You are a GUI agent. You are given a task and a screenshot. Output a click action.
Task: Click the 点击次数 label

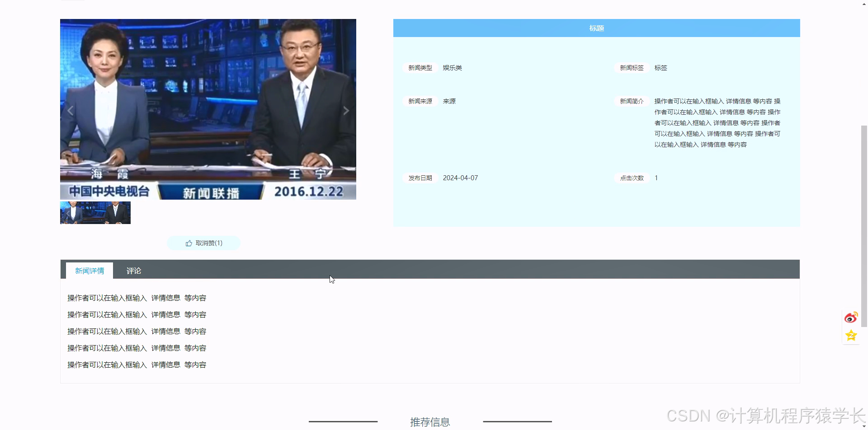(632, 178)
